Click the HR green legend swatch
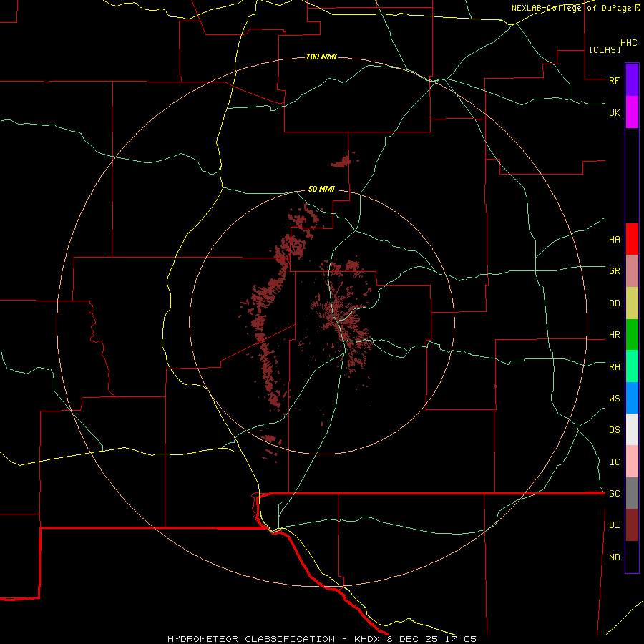This screenshot has height=644, width=644. pyautogui.click(x=632, y=335)
